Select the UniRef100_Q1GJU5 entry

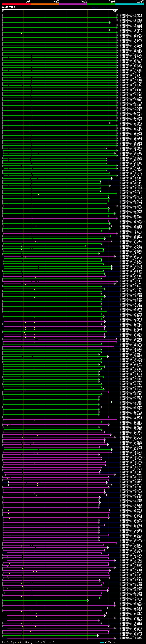point(131,133)
